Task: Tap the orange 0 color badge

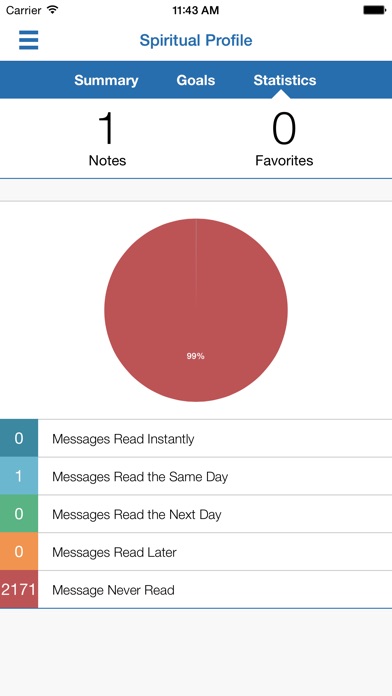Action: click(19, 552)
